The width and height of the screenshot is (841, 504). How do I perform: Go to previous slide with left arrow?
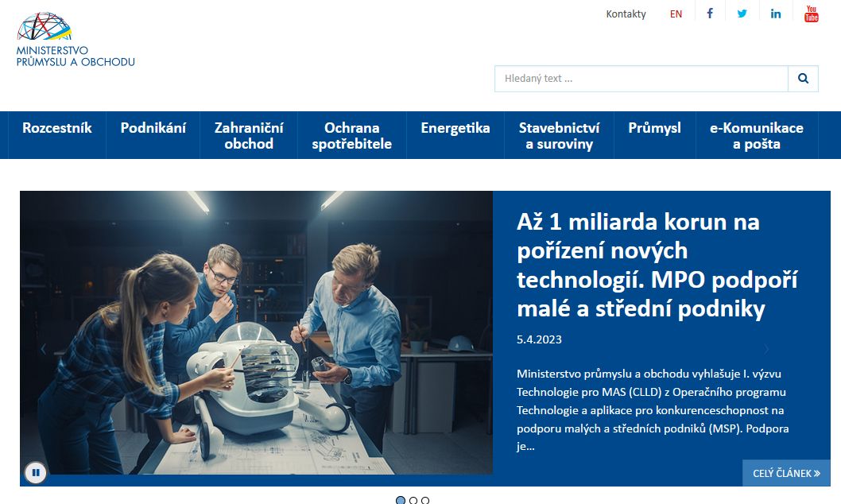coord(44,349)
